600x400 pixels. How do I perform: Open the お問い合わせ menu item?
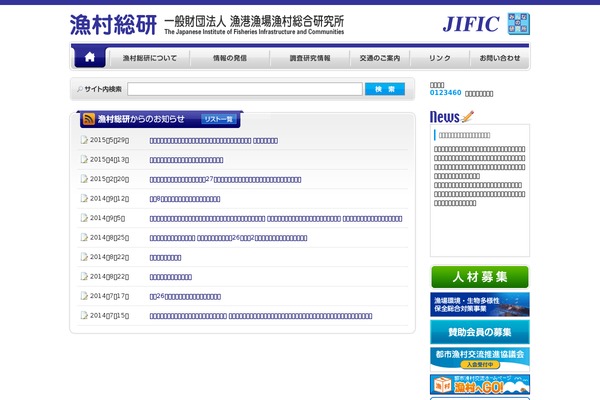(x=500, y=58)
